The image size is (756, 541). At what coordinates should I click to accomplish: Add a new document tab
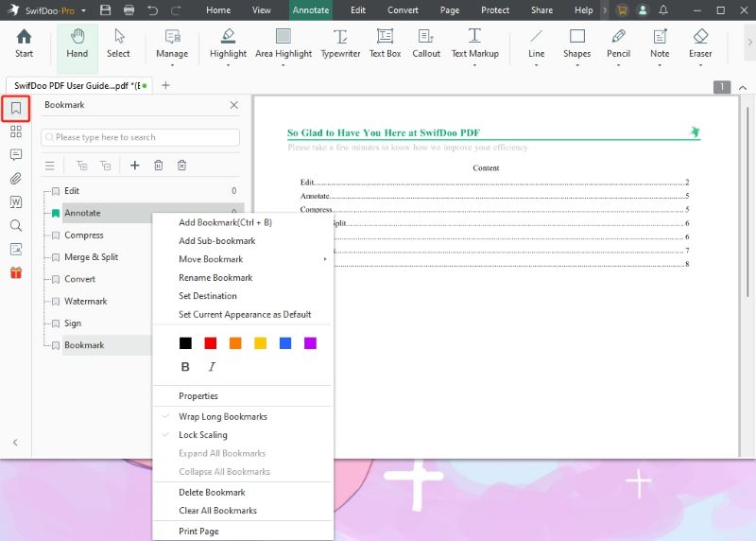pyautogui.click(x=165, y=85)
